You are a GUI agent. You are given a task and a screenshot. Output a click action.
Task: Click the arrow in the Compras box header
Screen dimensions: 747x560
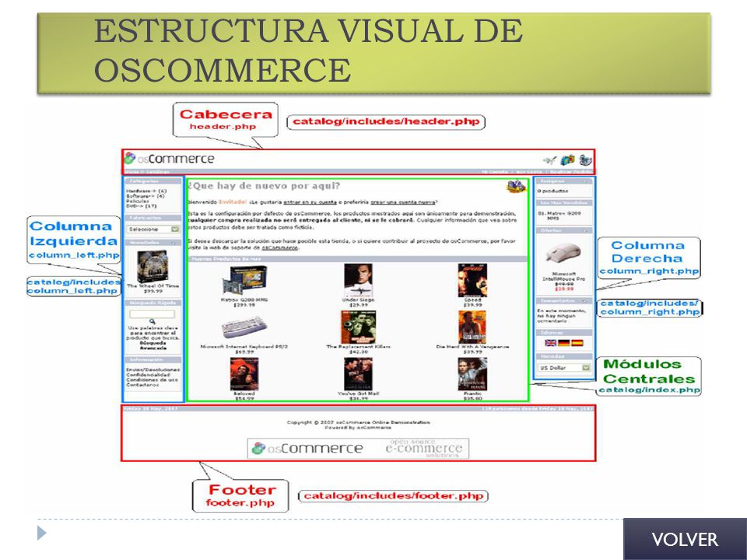coord(584,181)
